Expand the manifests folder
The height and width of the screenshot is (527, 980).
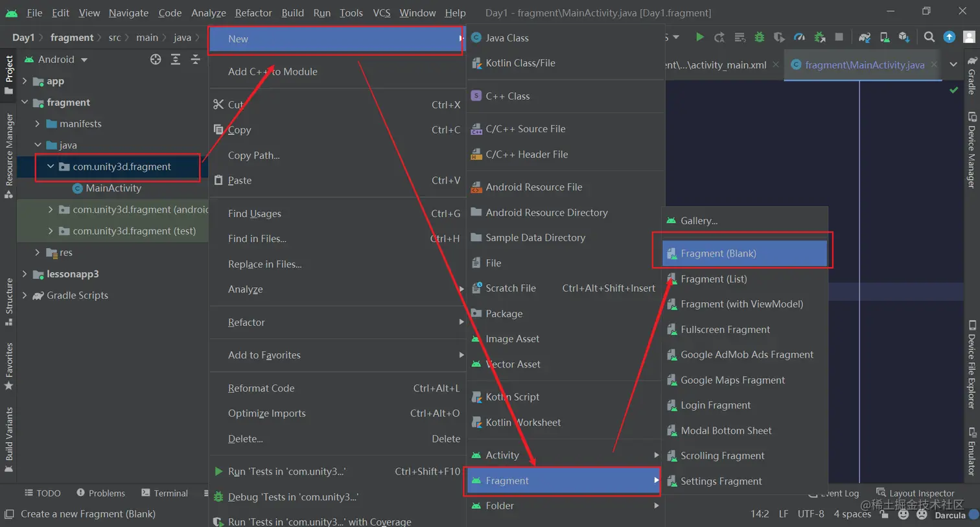37,124
